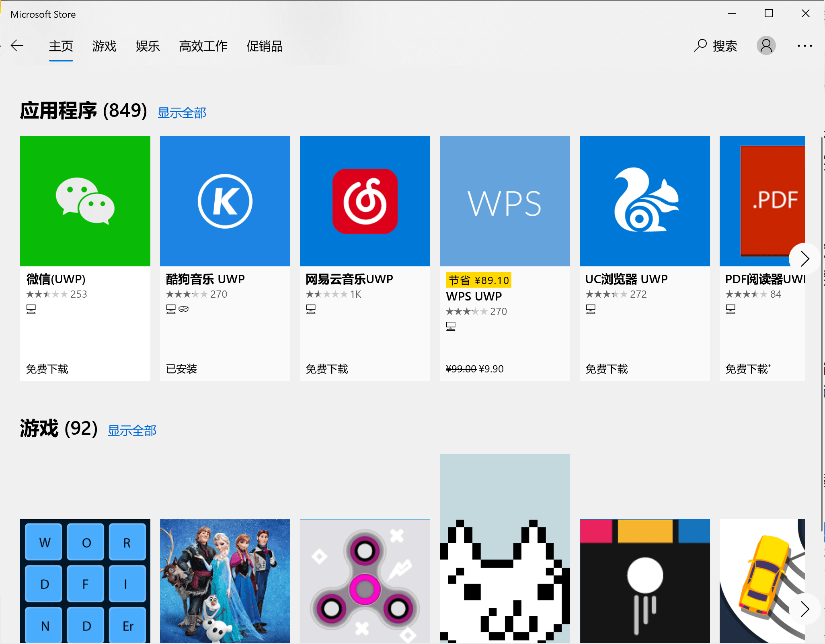Open the fidget spinner game thumbnail
The width and height of the screenshot is (825, 644).
365,581
